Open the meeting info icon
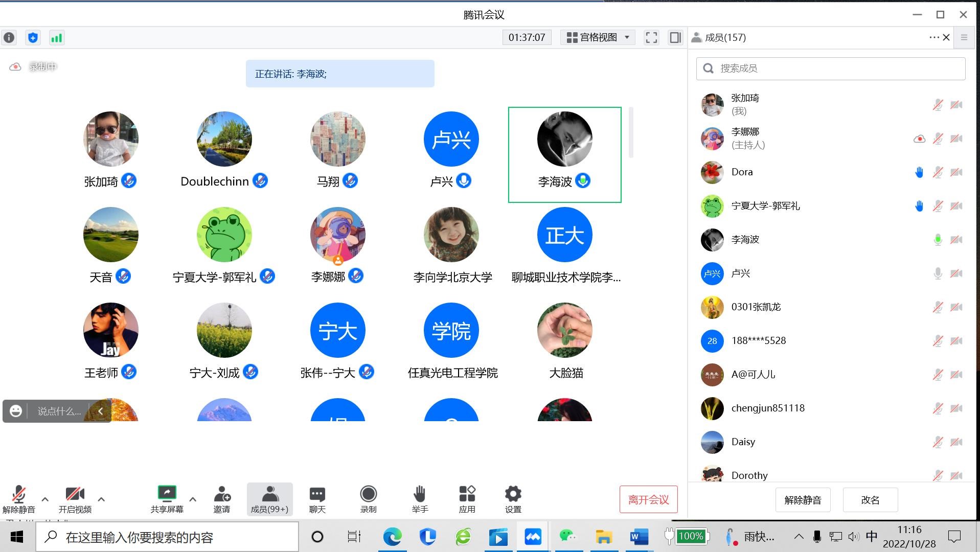 coord(9,38)
